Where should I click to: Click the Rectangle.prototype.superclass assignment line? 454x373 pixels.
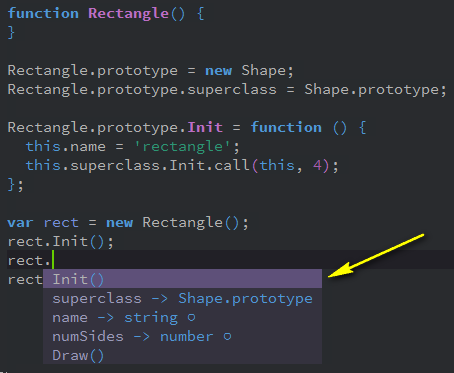tap(227, 89)
